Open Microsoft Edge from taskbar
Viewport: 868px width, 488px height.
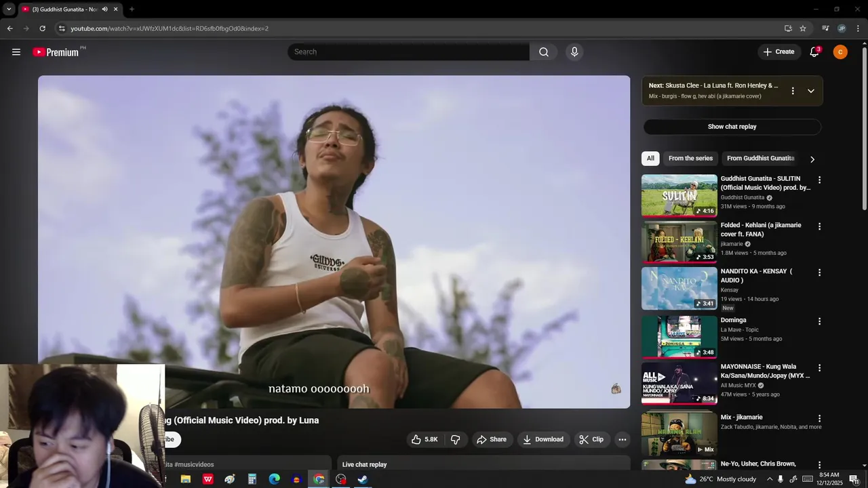coord(274,479)
